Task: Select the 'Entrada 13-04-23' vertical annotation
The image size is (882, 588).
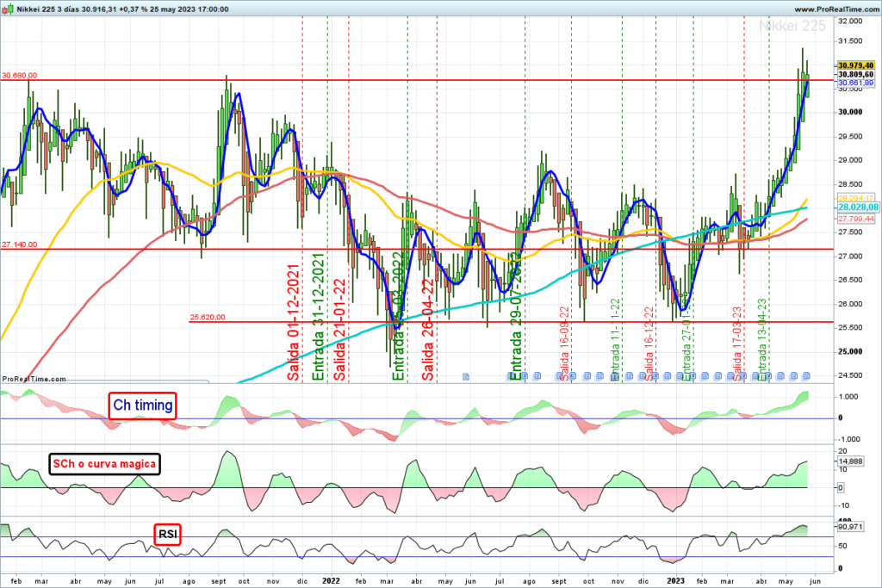Action: [762, 340]
